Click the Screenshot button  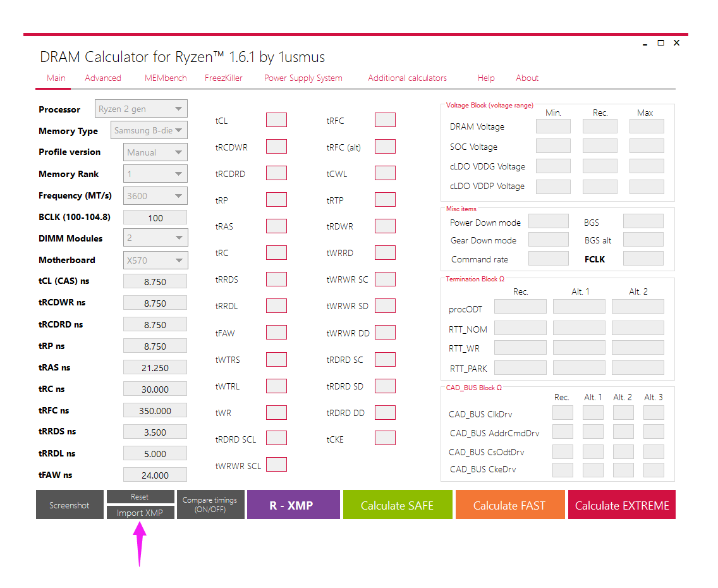coord(70,505)
